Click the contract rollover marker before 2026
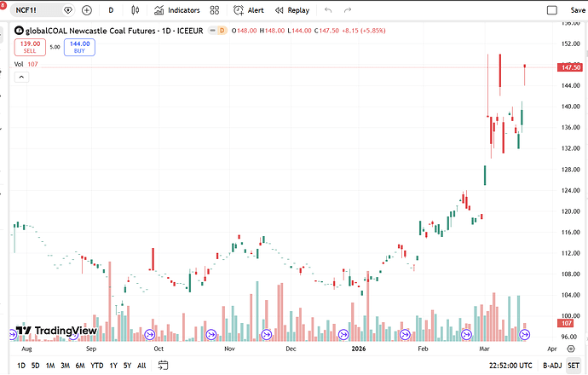The width and height of the screenshot is (588, 375). click(x=343, y=334)
